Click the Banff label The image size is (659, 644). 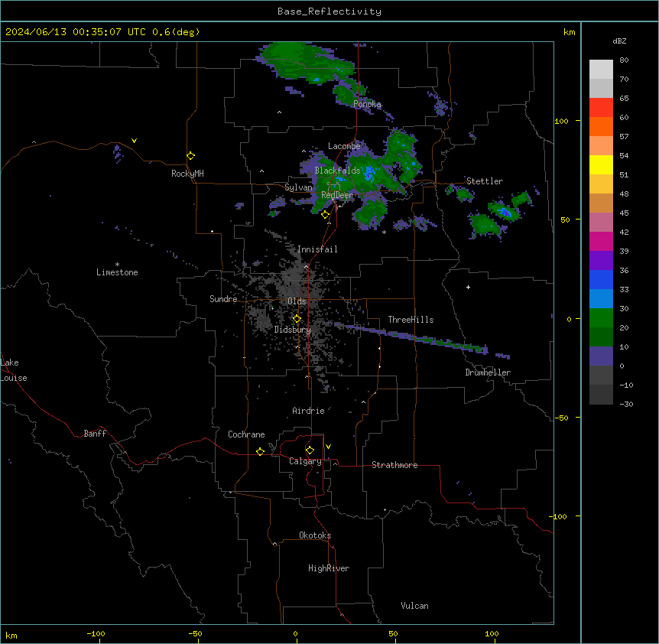click(95, 434)
